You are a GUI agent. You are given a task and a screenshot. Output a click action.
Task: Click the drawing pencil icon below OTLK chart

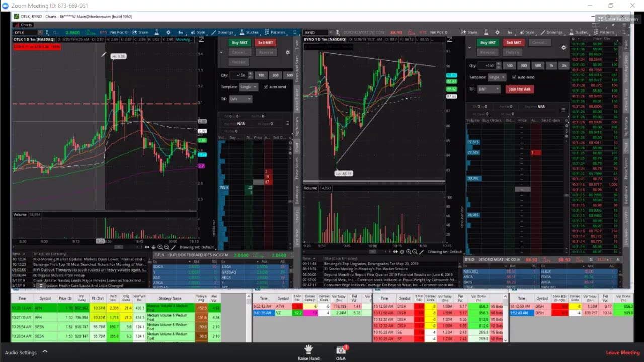tap(173, 247)
